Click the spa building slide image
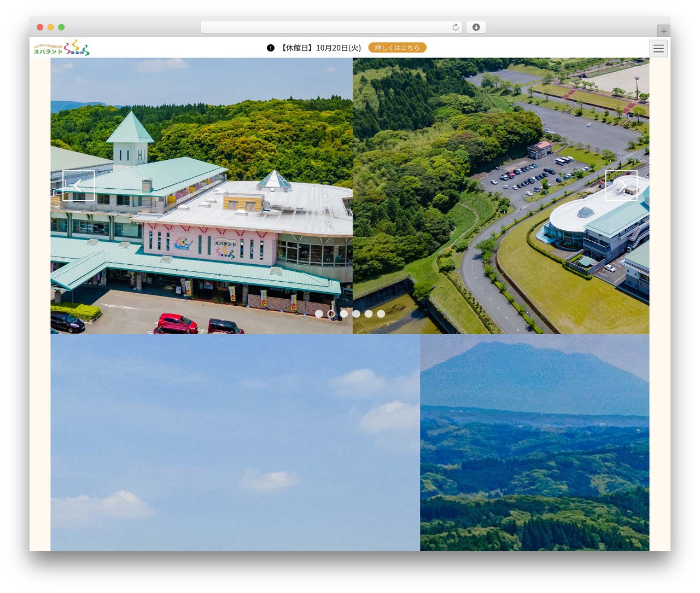The width and height of the screenshot is (700, 593). pyautogui.click(x=202, y=196)
